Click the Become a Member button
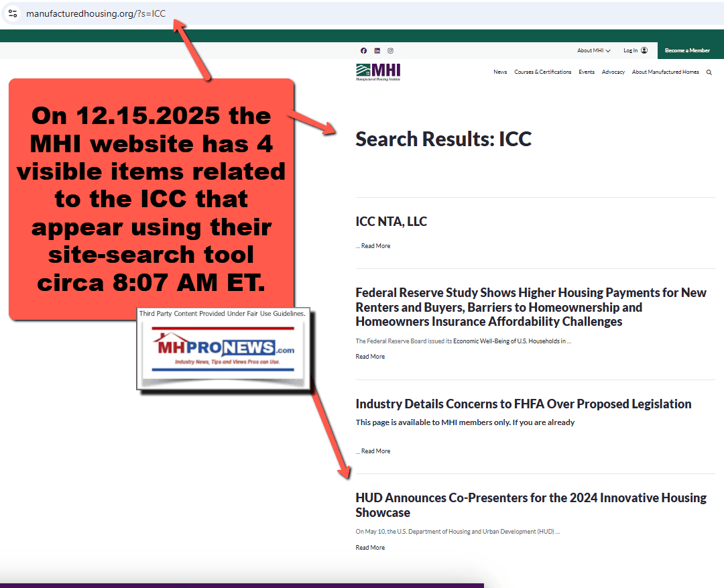Screen dimensions: 724x588 click(x=687, y=50)
